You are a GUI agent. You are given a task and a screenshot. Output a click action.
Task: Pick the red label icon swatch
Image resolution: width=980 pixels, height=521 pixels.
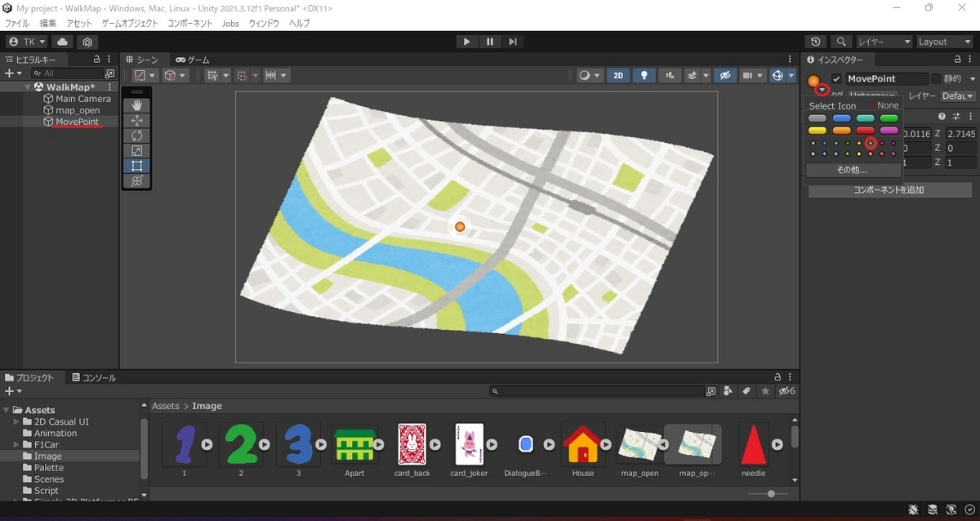pyautogui.click(x=865, y=131)
